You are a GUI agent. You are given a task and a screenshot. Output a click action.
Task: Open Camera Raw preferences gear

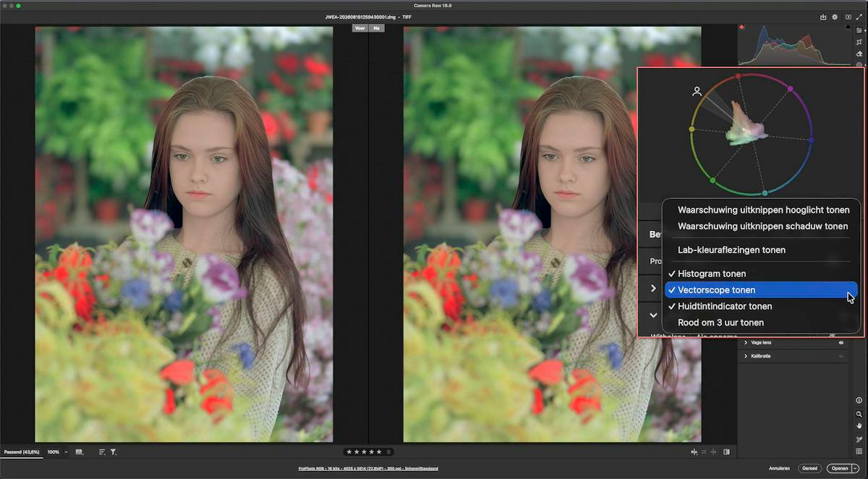tap(835, 17)
